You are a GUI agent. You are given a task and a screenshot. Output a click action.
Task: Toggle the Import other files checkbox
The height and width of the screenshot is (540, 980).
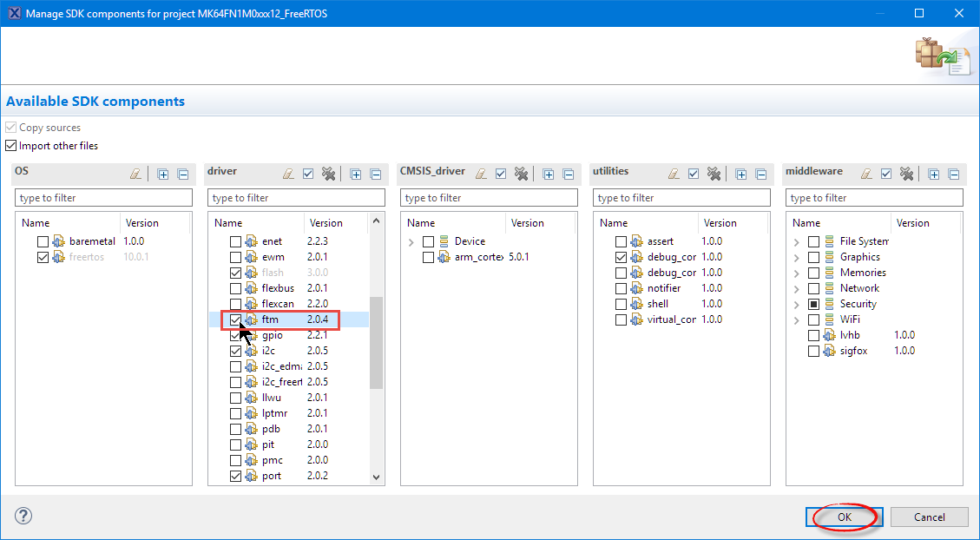click(x=11, y=146)
